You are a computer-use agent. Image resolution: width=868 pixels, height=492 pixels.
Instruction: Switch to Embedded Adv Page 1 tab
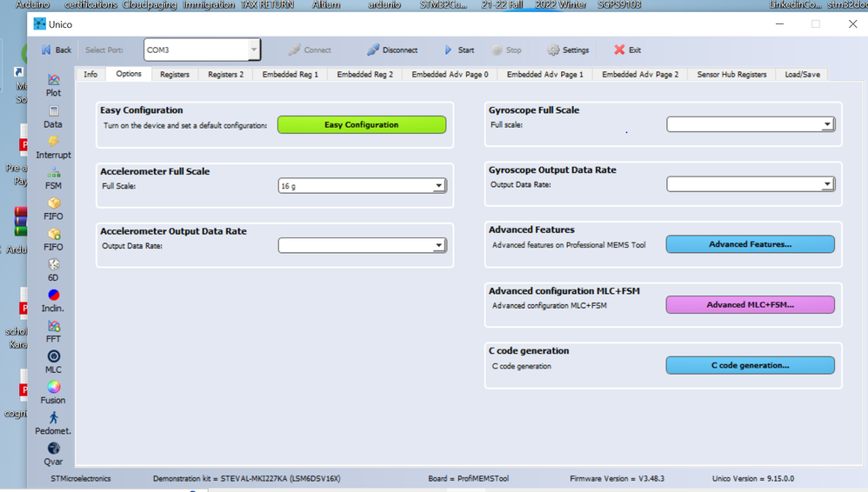coord(544,74)
